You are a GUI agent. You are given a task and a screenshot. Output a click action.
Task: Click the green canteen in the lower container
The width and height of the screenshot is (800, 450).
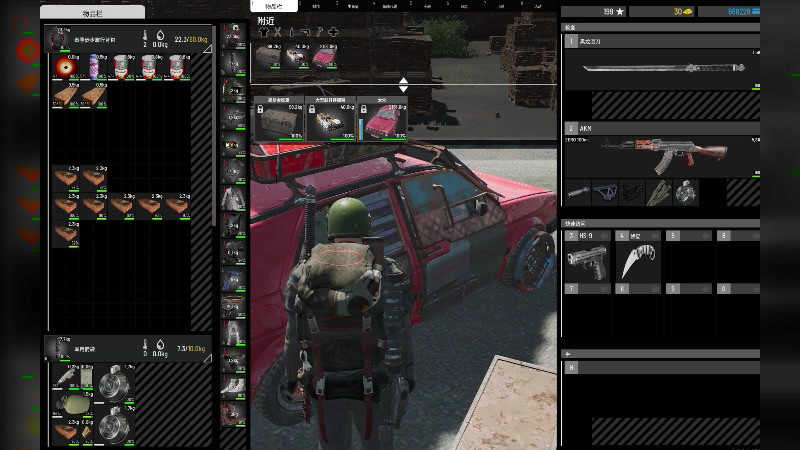pyautogui.click(x=72, y=404)
